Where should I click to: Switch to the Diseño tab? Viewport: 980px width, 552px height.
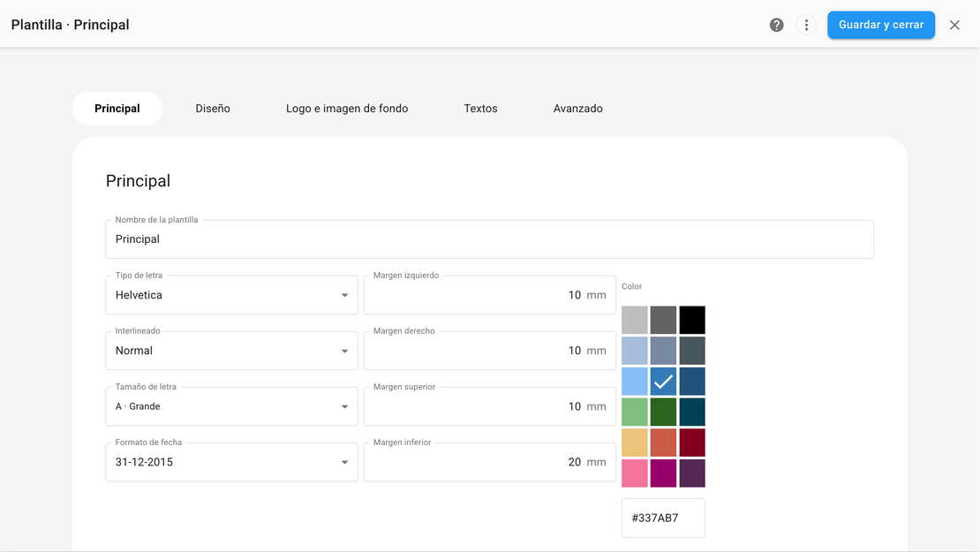[x=213, y=109]
